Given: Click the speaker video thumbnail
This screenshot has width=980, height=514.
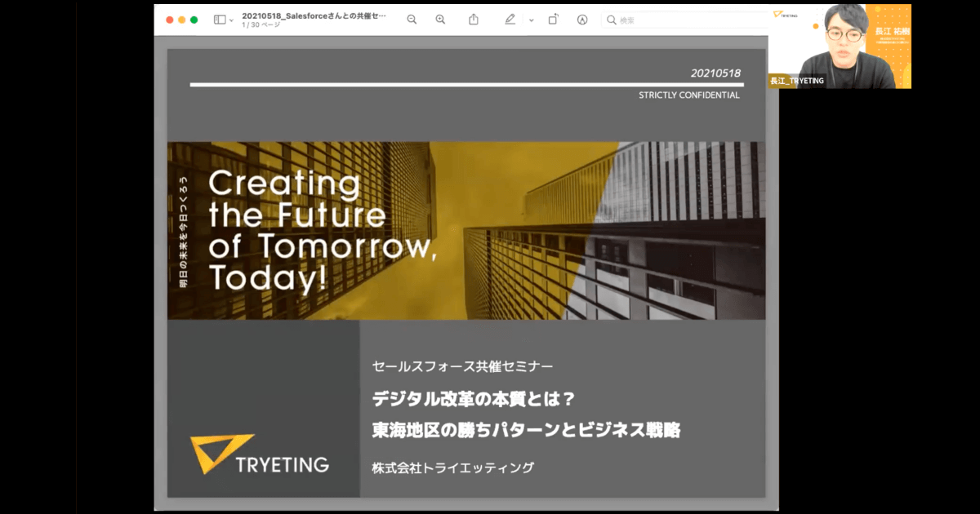Looking at the screenshot, I should click(x=840, y=46).
